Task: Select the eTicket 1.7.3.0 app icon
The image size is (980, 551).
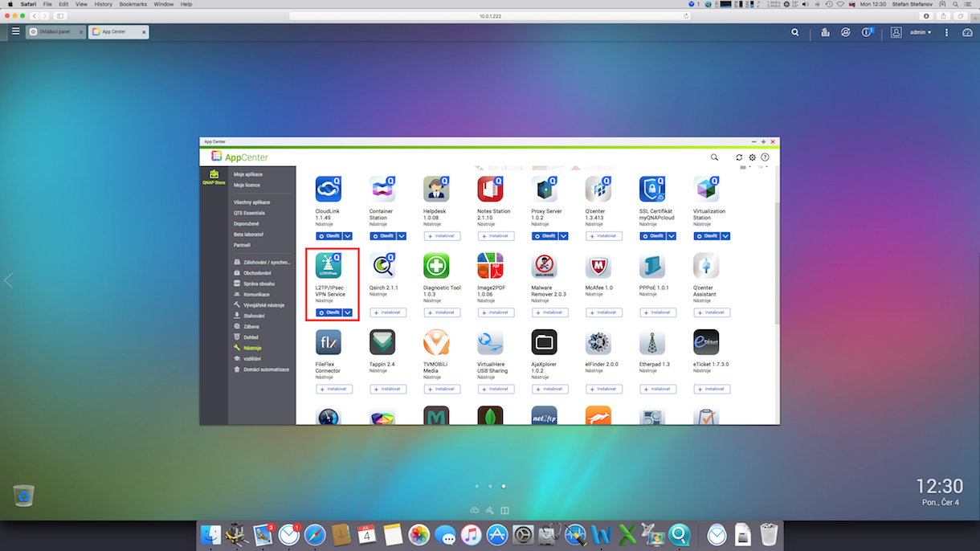Action: pos(706,342)
